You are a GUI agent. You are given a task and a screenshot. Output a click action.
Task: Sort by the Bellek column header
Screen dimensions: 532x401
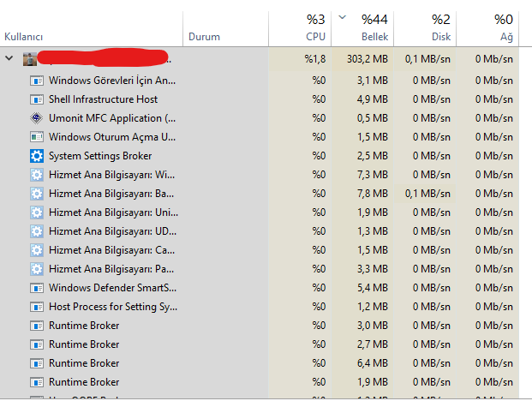click(x=362, y=29)
